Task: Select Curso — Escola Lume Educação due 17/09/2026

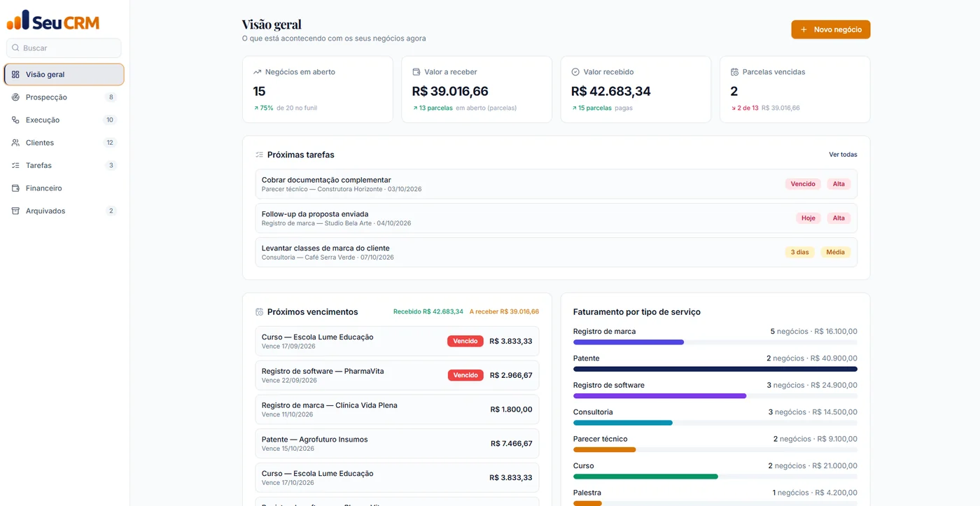Action: coord(397,342)
